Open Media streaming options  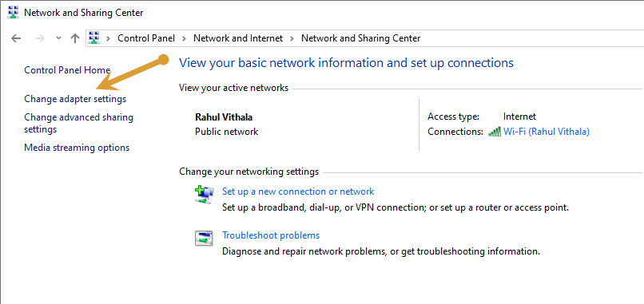tap(77, 148)
